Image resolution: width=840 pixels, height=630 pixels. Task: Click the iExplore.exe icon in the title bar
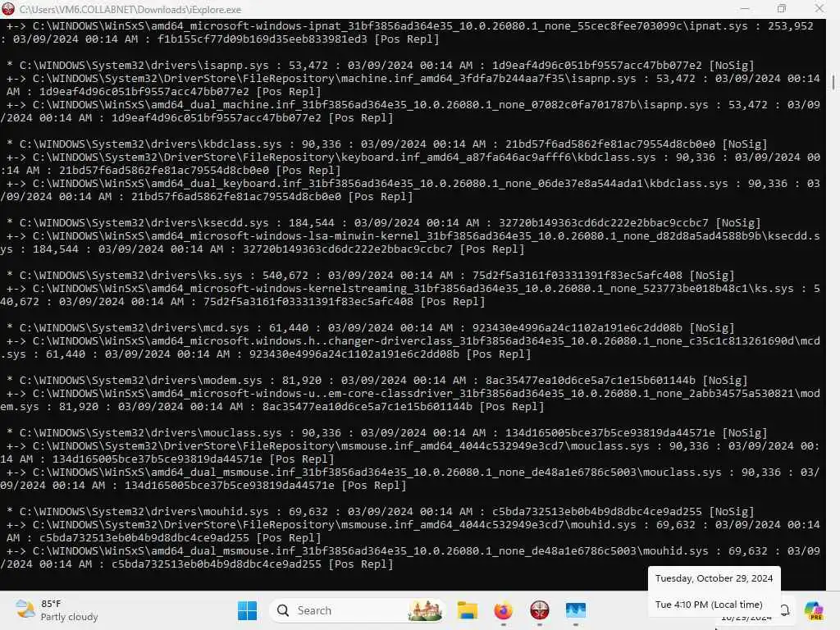pyautogui.click(x=8, y=8)
